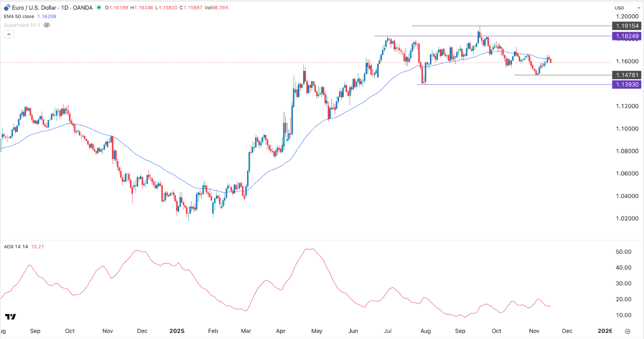The height and width of the screenshot is (339, 644).
Task: Click the purple 1.18249 price level label
Action: click(x=627, y=36)
